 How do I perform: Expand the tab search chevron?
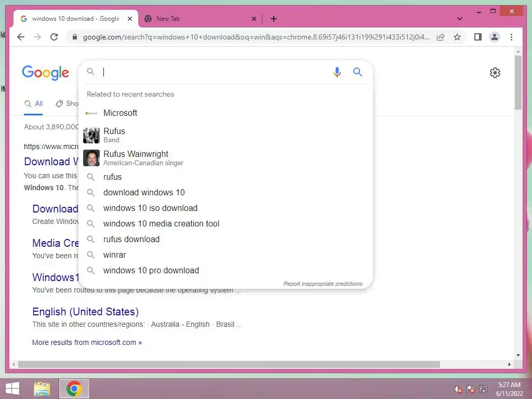(459, 19)
